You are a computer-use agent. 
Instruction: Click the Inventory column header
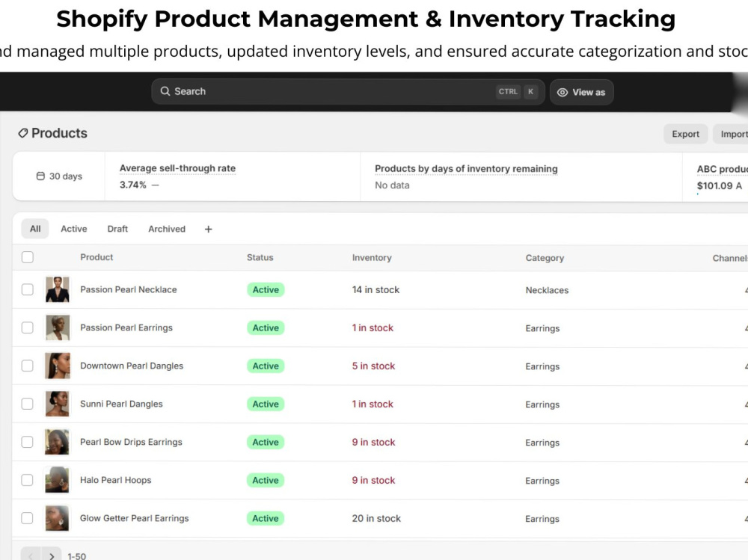pyautogui.click(x=372, y=258)
